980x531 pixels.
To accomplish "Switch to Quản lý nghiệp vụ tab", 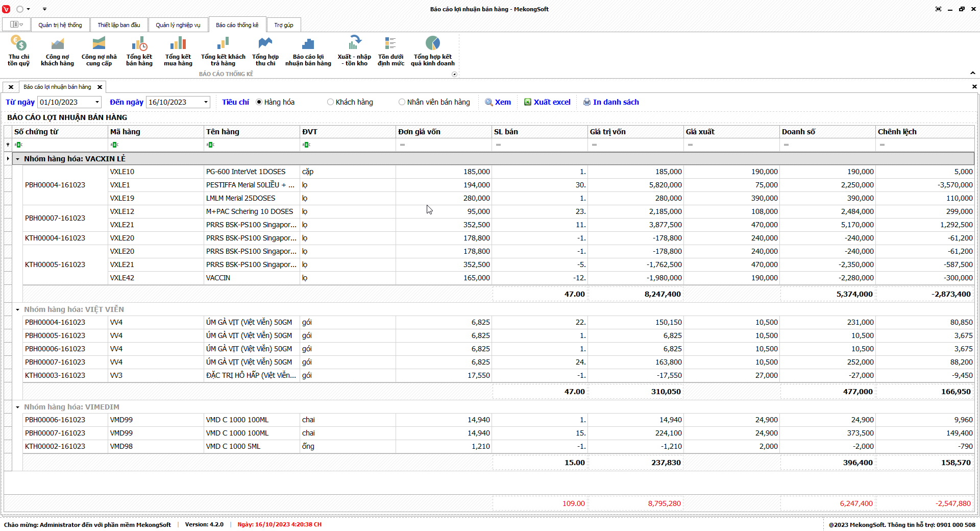I will [178, 25].
